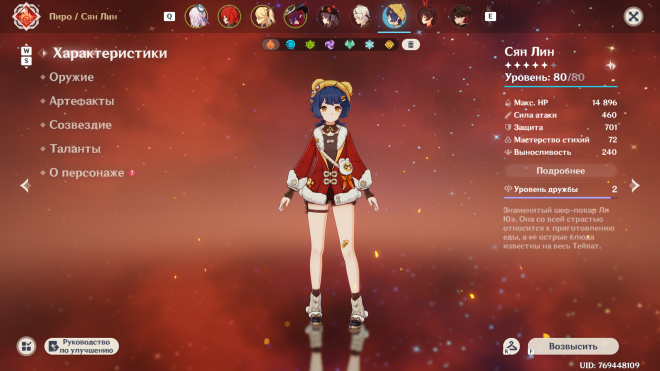Filter characters by Geo element icon
This screenshot has height=371, width=660.
click(x=389, y=44)
